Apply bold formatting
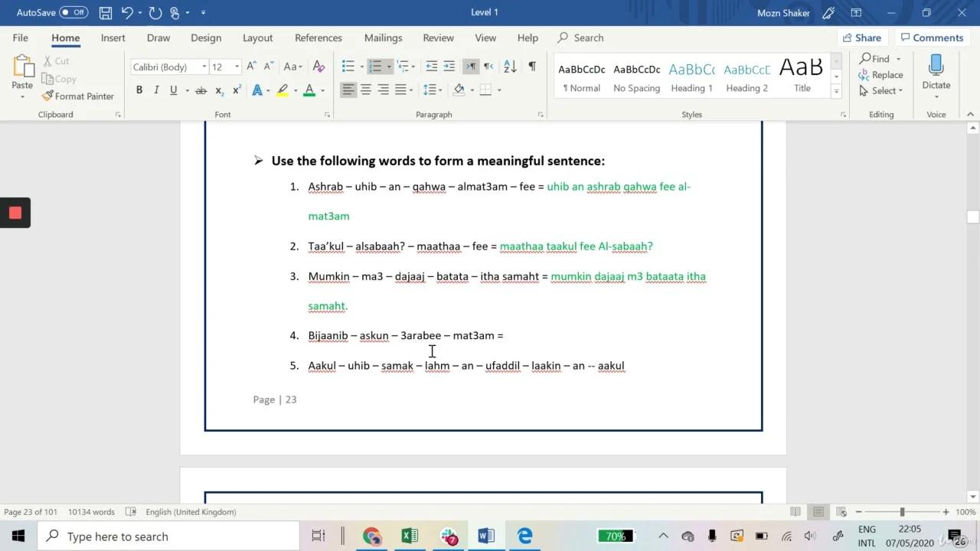 tap(139, 90)
